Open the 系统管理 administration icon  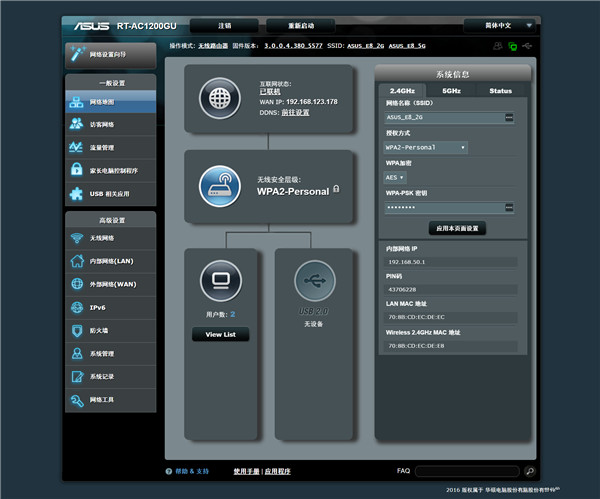point(77,354)
